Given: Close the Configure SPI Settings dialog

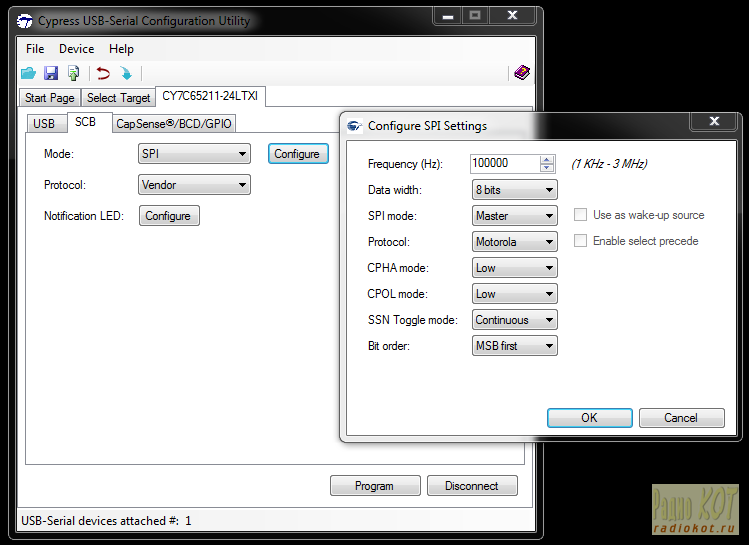Looking at the screenshot, I should (x=714, y=121).
